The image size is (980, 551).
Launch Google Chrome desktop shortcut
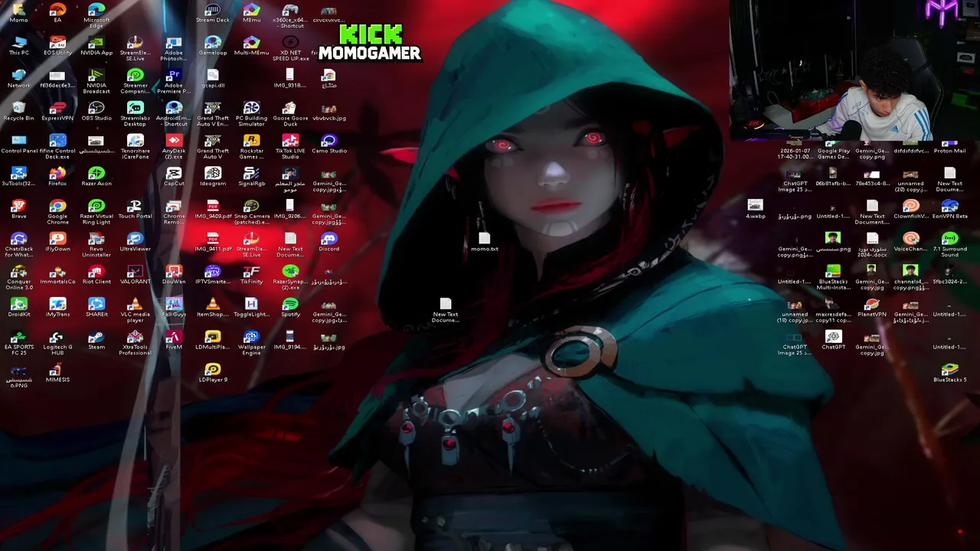57,210
